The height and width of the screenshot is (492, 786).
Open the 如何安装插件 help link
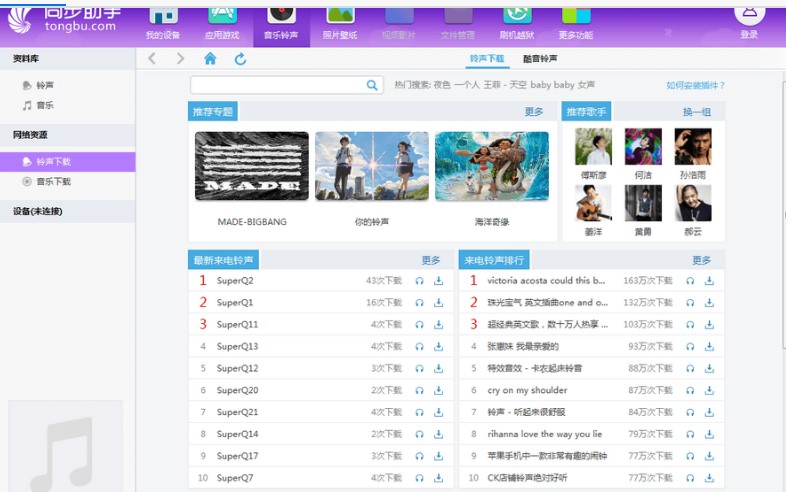pos(695,86)
